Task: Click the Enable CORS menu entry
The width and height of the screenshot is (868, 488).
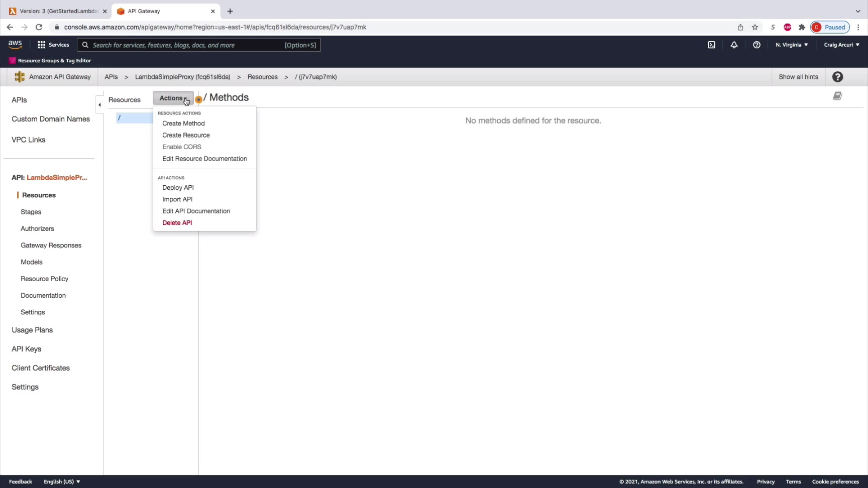Action: (x=182, y=147)
